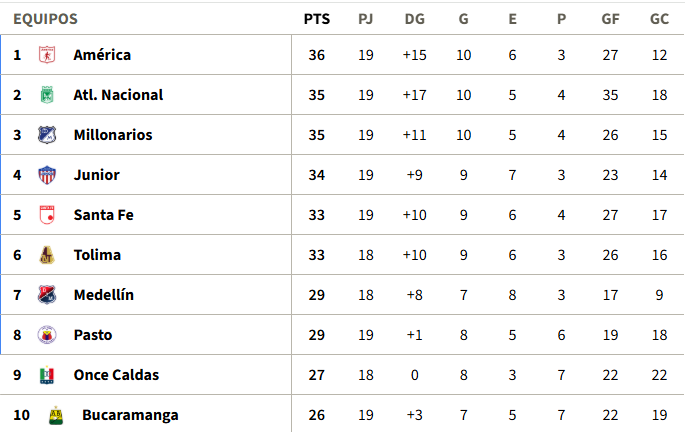Click the Pasto round crest icon
This screenshot has height=432, width=685.
47,335
